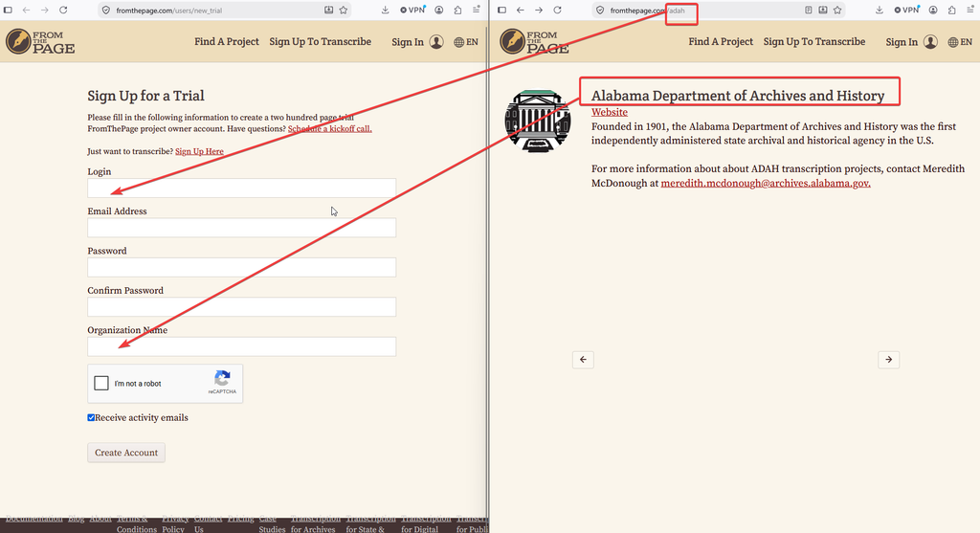Click the user avatar icon beside Sign In on right

point(930,42)
